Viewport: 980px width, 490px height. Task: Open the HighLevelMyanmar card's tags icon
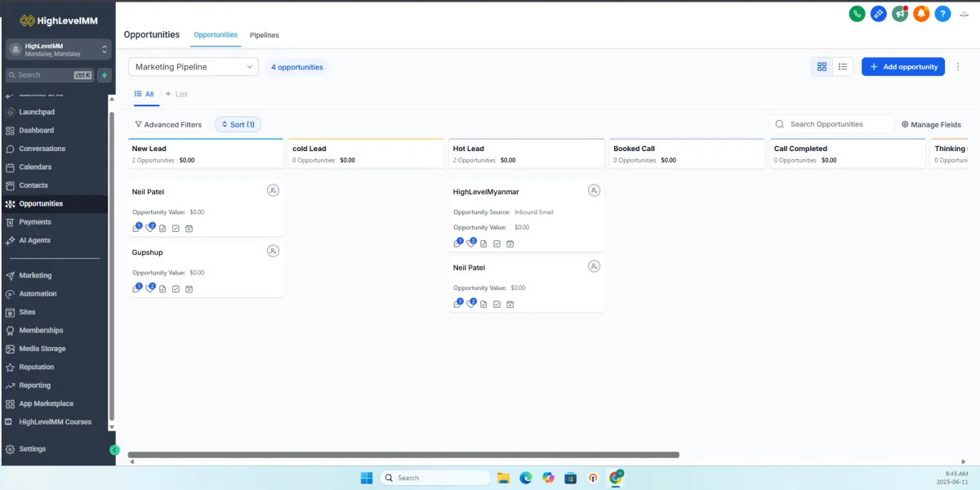pos(470,243)
